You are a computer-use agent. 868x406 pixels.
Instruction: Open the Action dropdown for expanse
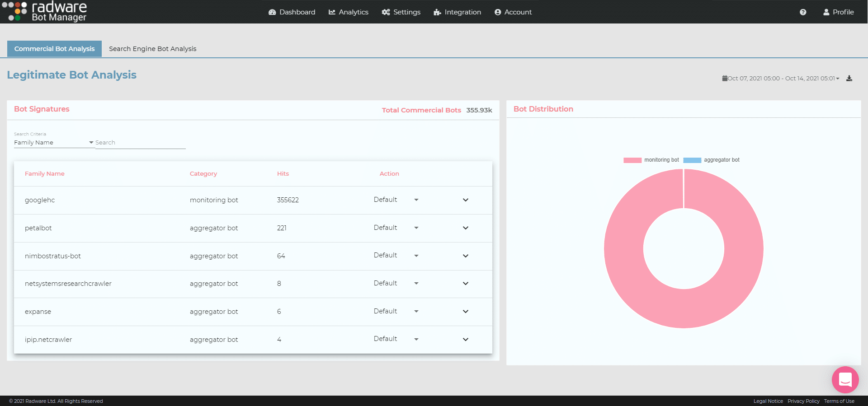(x=396, y=311)
